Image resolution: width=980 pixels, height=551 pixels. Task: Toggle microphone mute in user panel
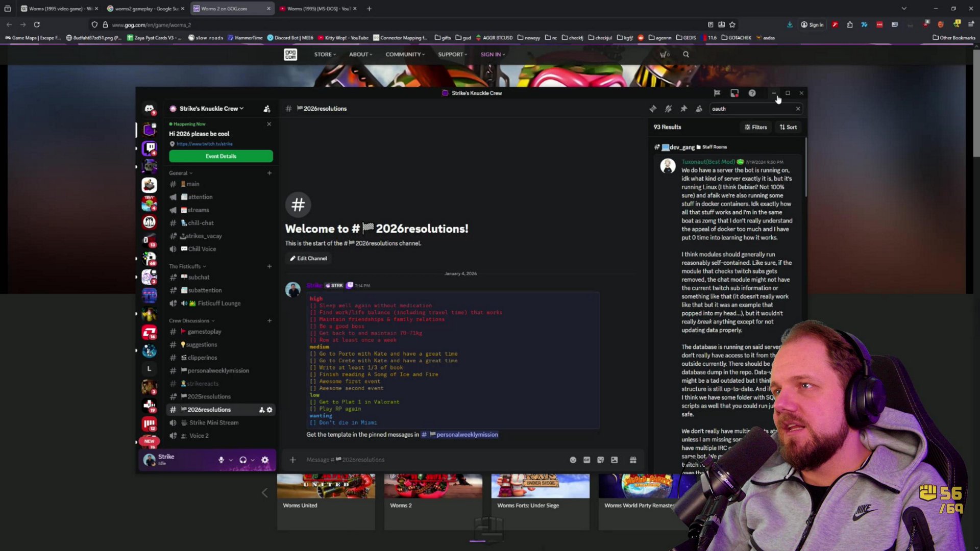pyautogui.click(x=221, y=460)
